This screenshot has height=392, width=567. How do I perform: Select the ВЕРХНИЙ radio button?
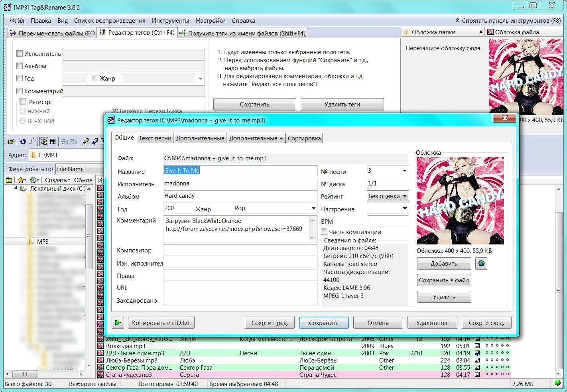click(x=23, y=121)
